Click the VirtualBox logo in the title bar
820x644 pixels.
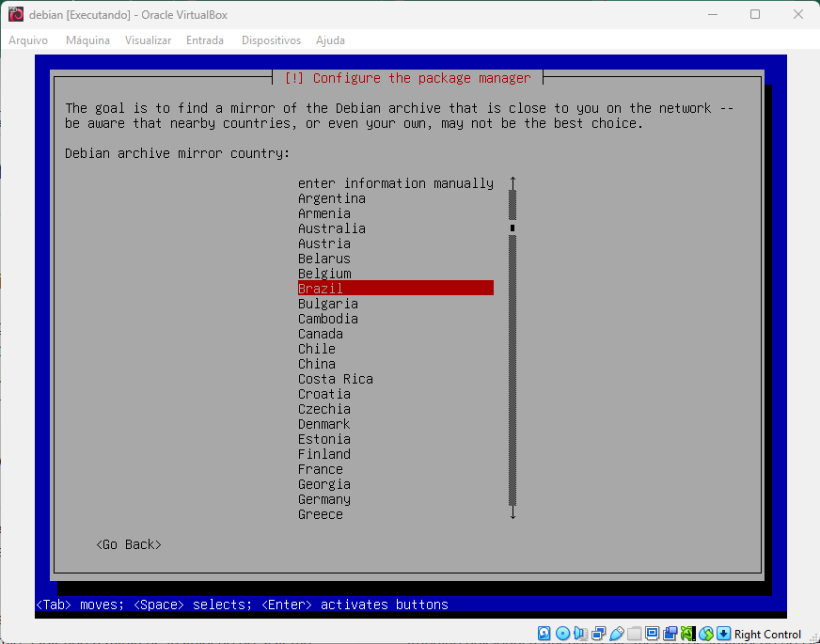(16, 15)
